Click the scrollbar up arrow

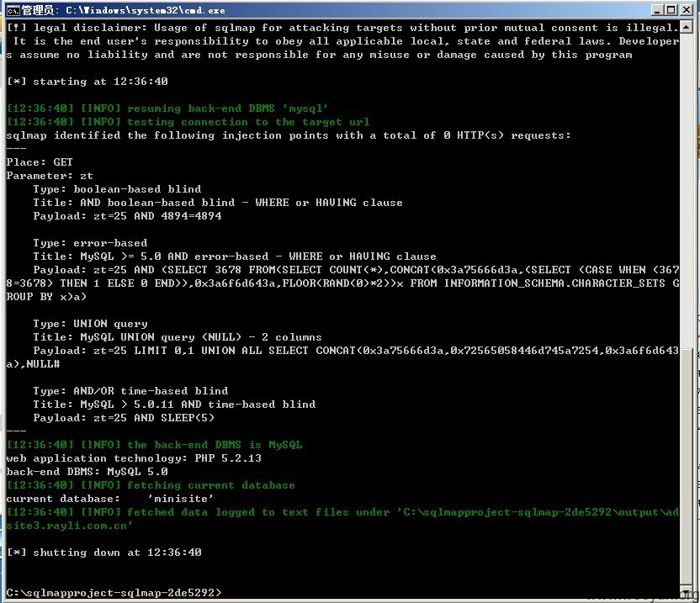click(x=687, y=27)
